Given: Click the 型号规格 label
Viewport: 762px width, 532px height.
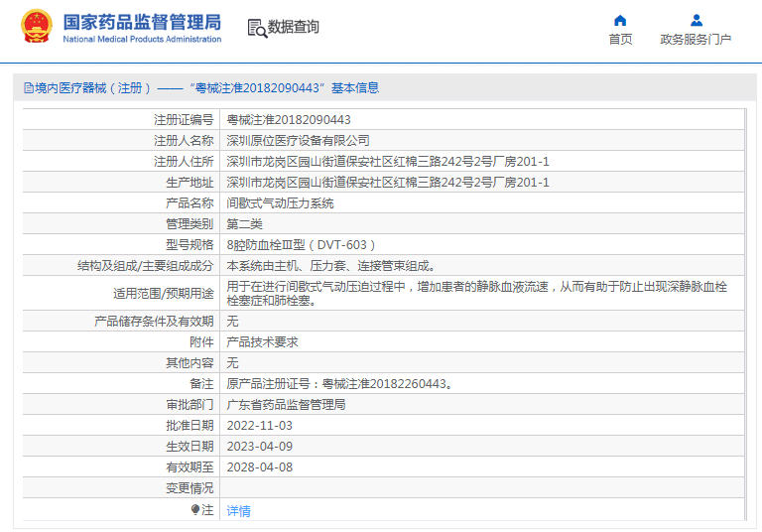Looking at the screenshot, I should [x=190, y=245].
